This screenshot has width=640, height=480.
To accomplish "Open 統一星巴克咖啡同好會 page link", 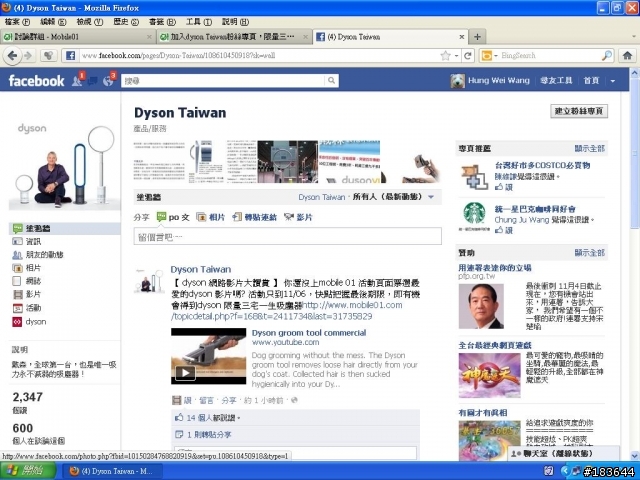I will click(535, 209).
